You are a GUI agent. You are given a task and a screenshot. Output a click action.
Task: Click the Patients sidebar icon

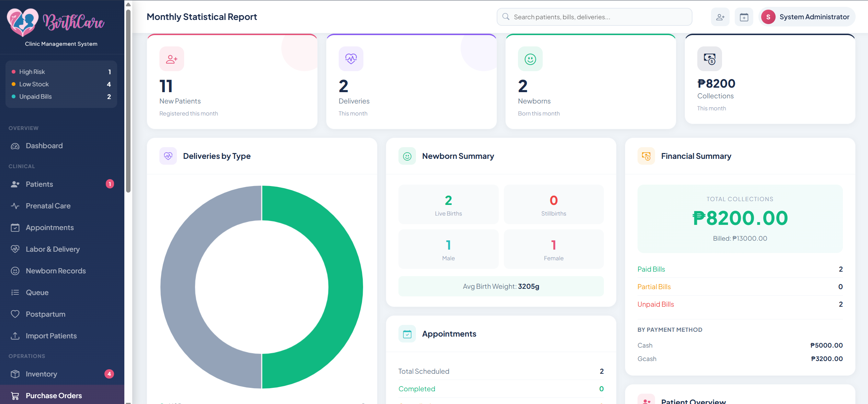tap(15, 184)
